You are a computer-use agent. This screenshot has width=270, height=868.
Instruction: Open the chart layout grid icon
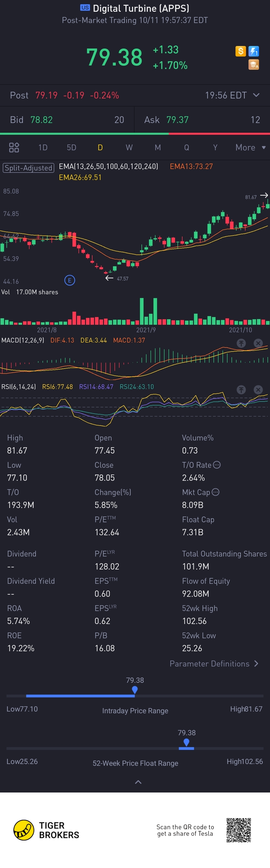[x=14, y=147]
